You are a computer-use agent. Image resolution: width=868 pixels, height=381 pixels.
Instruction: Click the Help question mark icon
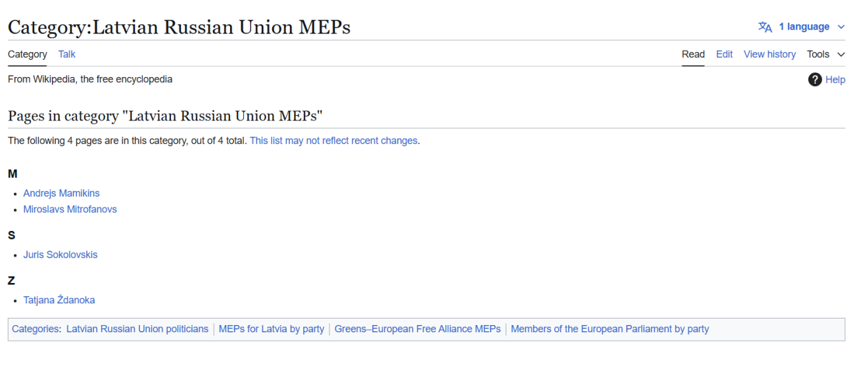point(815,80)
